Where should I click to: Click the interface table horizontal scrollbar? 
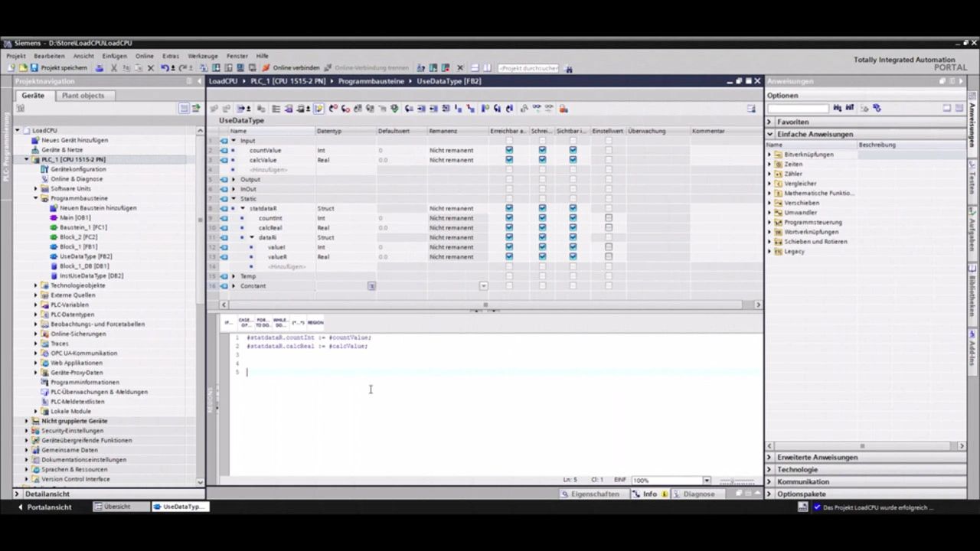pos(485,305)
